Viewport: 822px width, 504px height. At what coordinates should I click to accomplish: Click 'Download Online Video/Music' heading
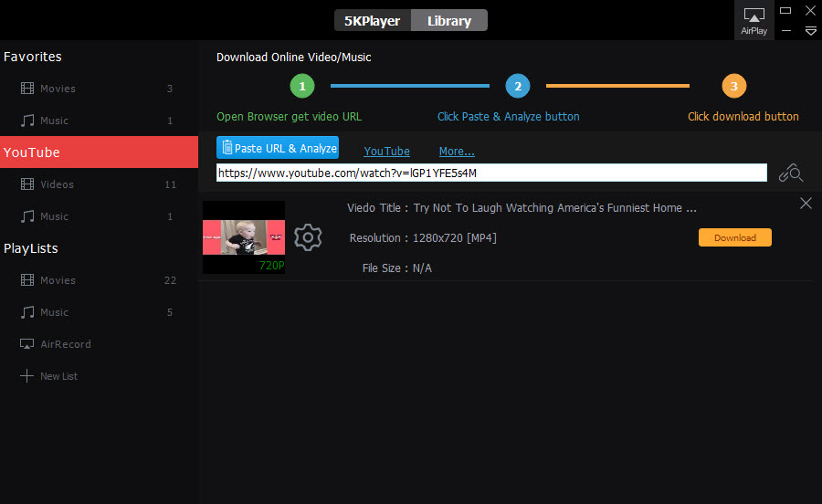[x=293, y=58]
